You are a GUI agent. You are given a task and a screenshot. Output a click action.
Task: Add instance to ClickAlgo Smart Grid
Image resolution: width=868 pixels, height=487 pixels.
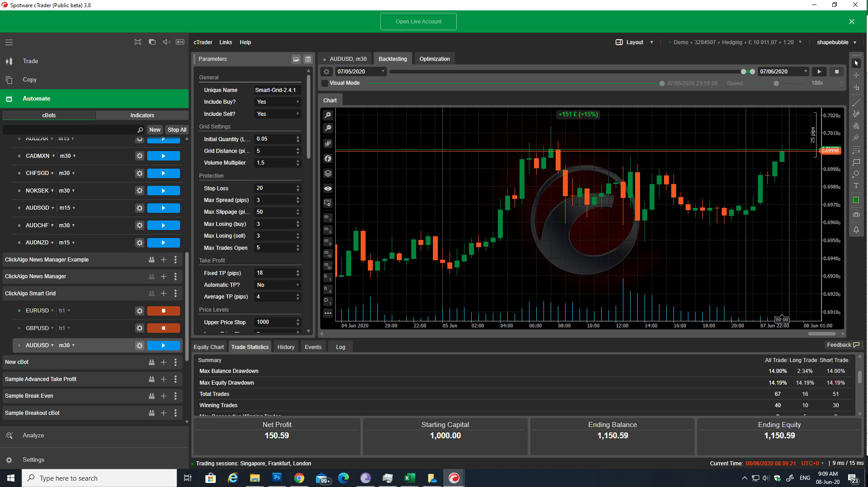click(x=163, y=294)
